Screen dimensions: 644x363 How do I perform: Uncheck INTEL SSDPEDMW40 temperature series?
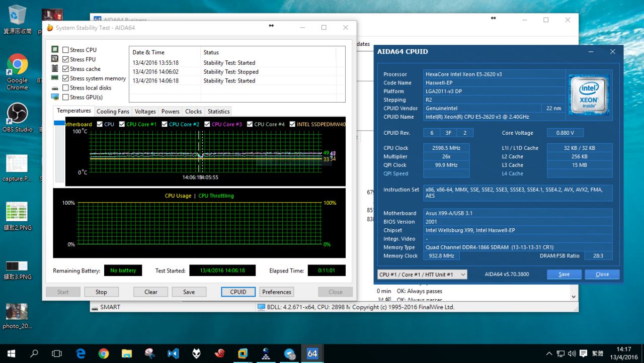click(292, 124)
